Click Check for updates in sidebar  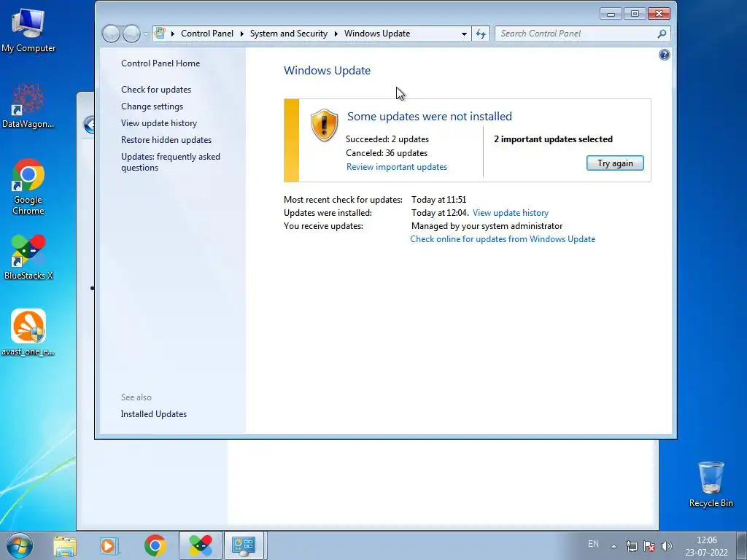coord(156,90)
